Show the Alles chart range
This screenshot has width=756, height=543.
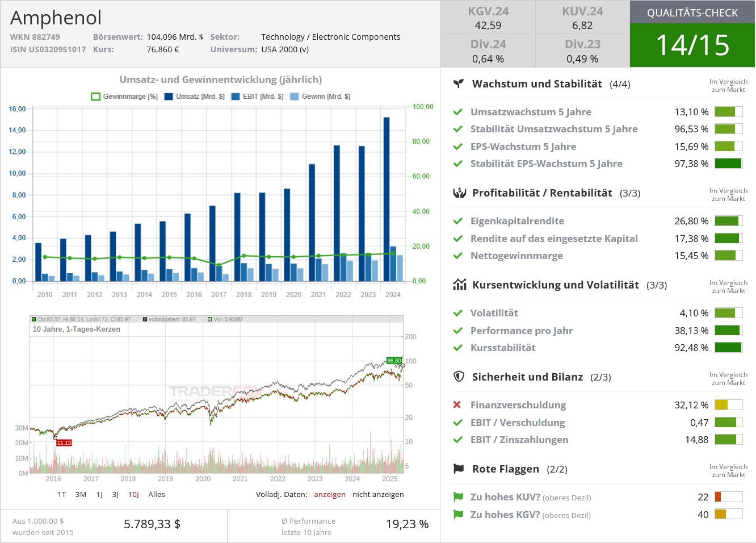[157, 495]
